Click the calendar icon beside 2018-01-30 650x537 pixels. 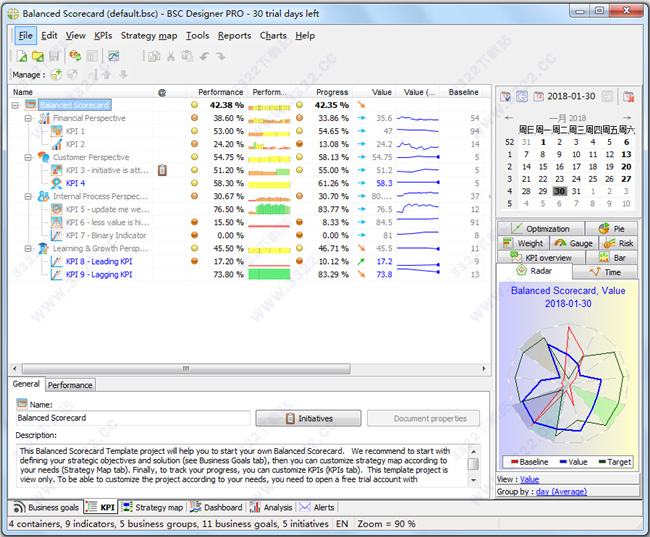538,97
